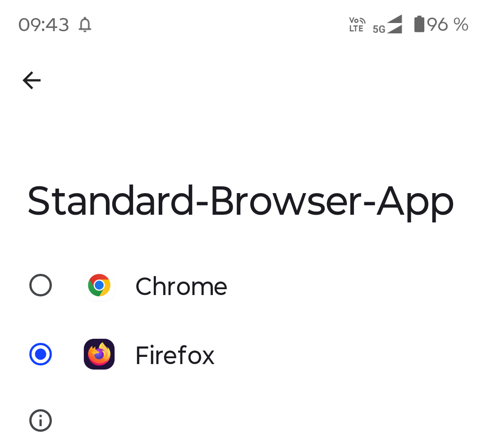
Task: Tap the Firefox browser icon
Action: 99,354
